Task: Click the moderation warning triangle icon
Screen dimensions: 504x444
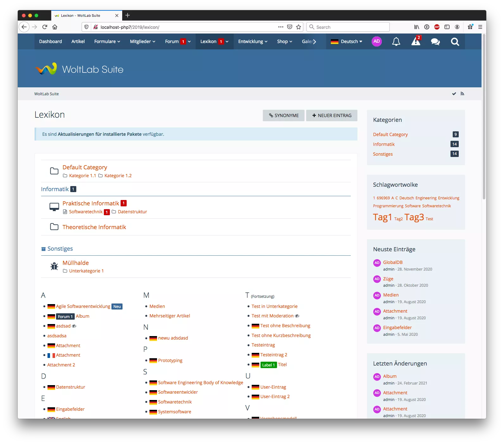Action: tap(415, 41)
